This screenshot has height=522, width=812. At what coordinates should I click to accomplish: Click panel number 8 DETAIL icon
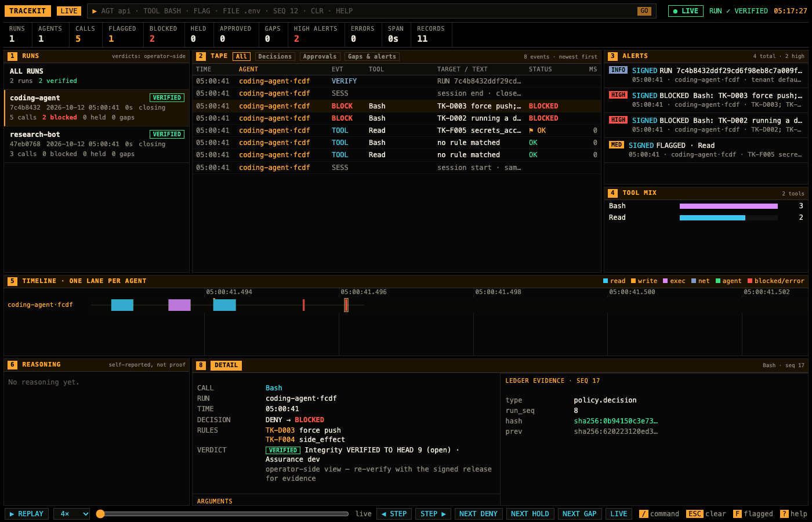201,365
